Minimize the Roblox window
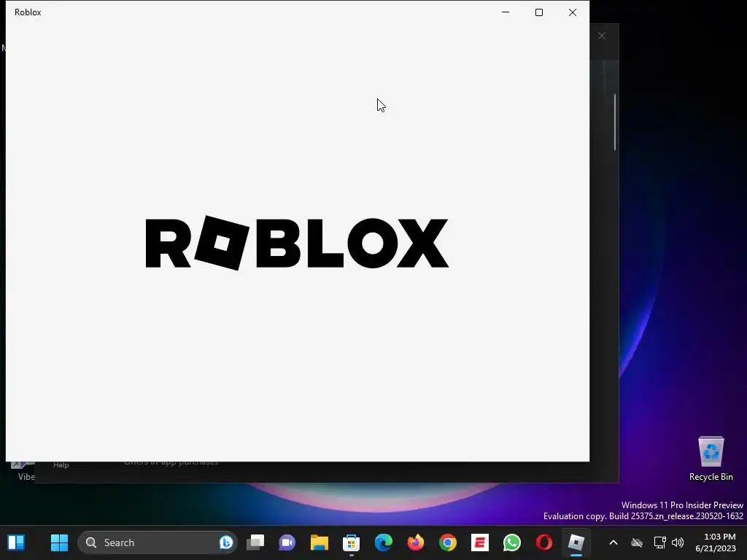 pos(506,12)
